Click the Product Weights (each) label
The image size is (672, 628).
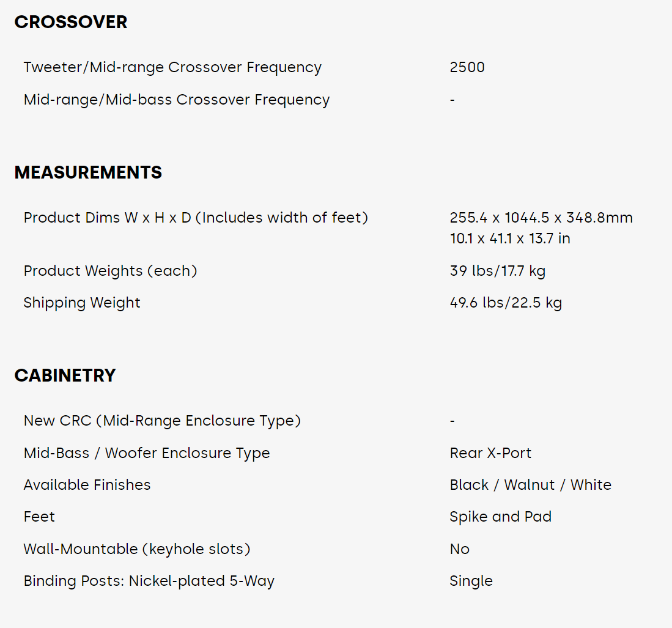tap(110, 271)
